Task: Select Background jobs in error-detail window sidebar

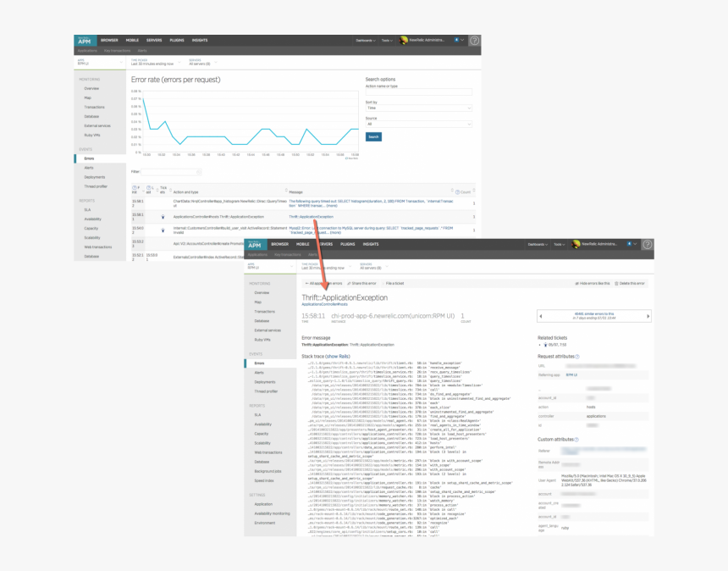Action: coord(267,472)
